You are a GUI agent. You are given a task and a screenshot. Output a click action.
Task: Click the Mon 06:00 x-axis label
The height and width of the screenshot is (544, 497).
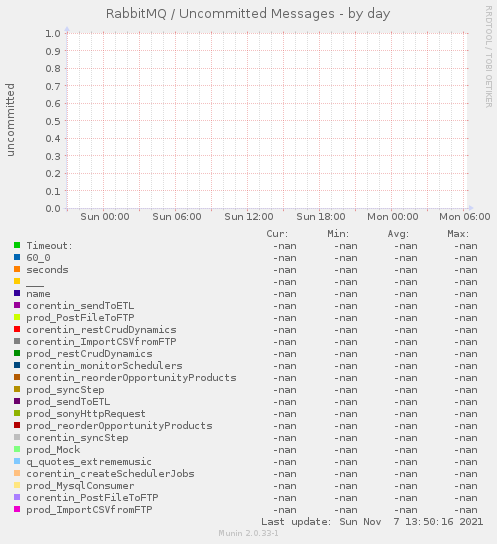pos(465,217)
